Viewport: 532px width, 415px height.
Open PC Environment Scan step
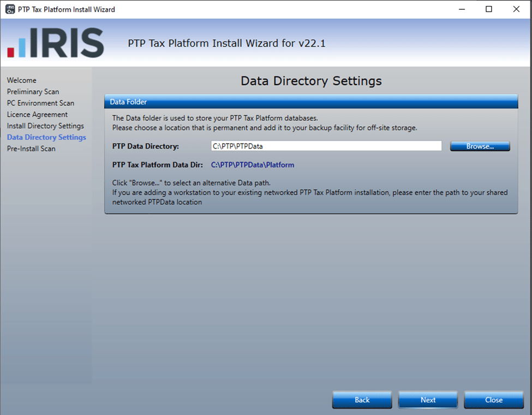[x=40, y=103]
